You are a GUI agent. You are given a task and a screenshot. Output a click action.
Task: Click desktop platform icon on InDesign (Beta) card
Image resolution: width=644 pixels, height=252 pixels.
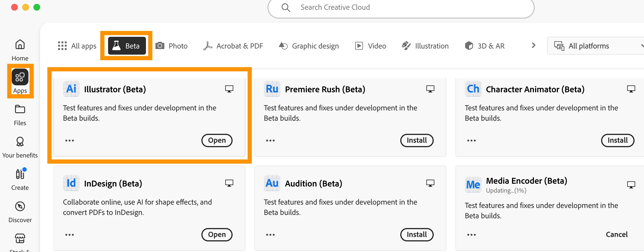(229, 183)
